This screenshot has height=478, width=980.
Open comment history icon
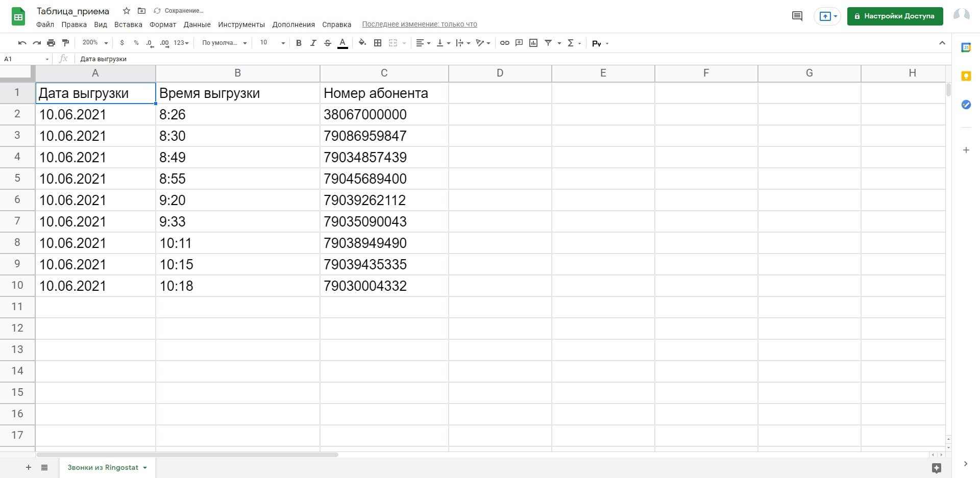point(797,16)
